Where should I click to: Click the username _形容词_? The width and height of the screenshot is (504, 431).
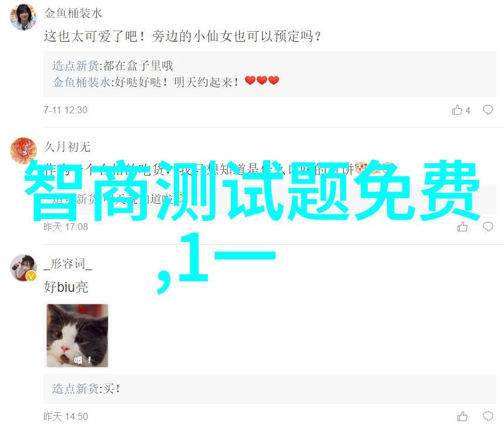pyautogui.click(x=68, y=264)
